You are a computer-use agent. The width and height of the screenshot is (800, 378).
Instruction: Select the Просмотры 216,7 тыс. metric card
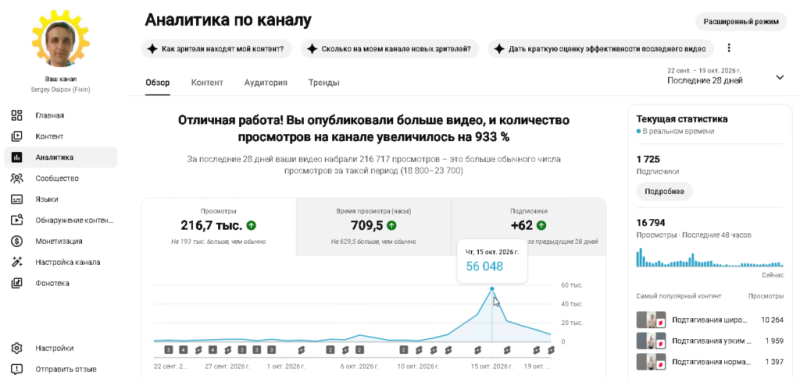click(x=218, y=226)
